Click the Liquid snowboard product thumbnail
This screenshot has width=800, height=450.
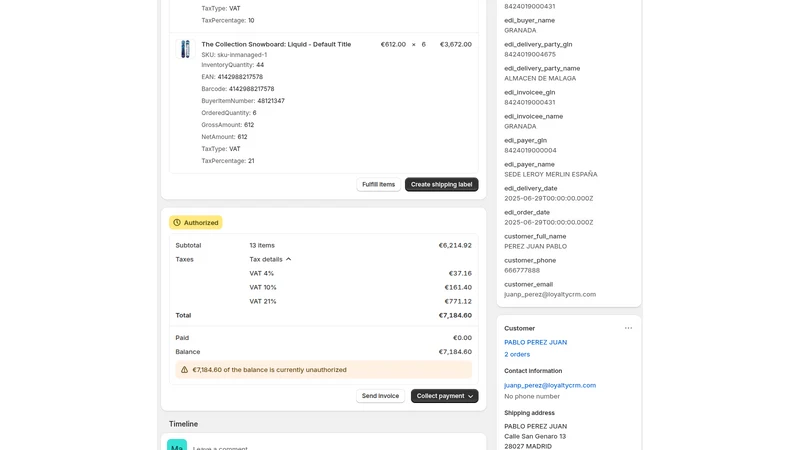tap(185, 49)
